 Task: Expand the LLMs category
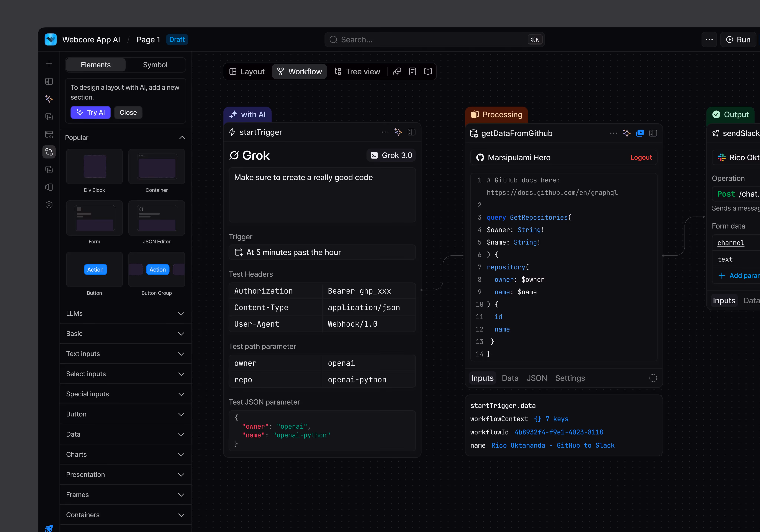[125, 314]
